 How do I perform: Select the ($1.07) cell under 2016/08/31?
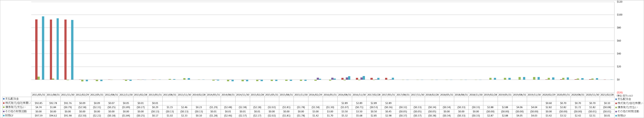click(345, 107)
